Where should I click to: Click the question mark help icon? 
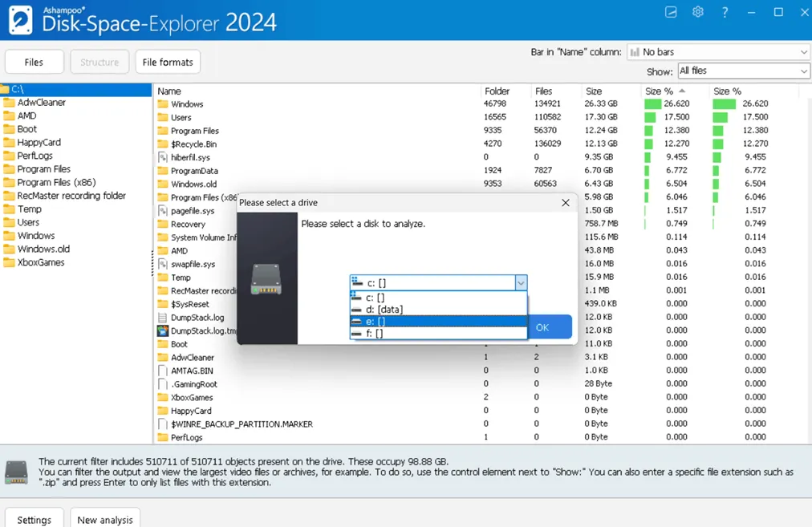725,12
